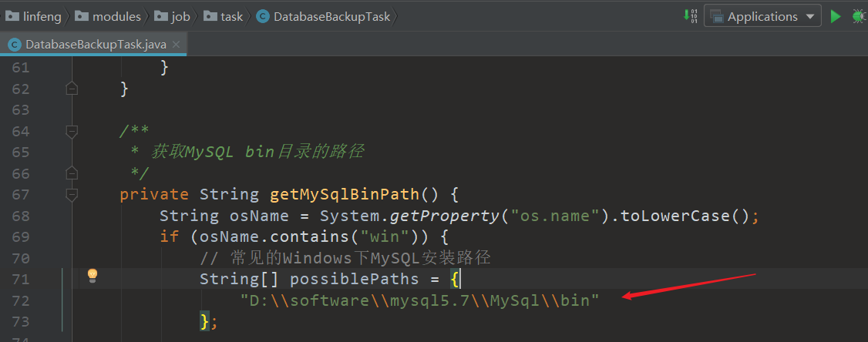Click the DatabaseBackupTask class icon in breadcrumb
This screenshot has width=868, height=342.
(x=262, y=16)
